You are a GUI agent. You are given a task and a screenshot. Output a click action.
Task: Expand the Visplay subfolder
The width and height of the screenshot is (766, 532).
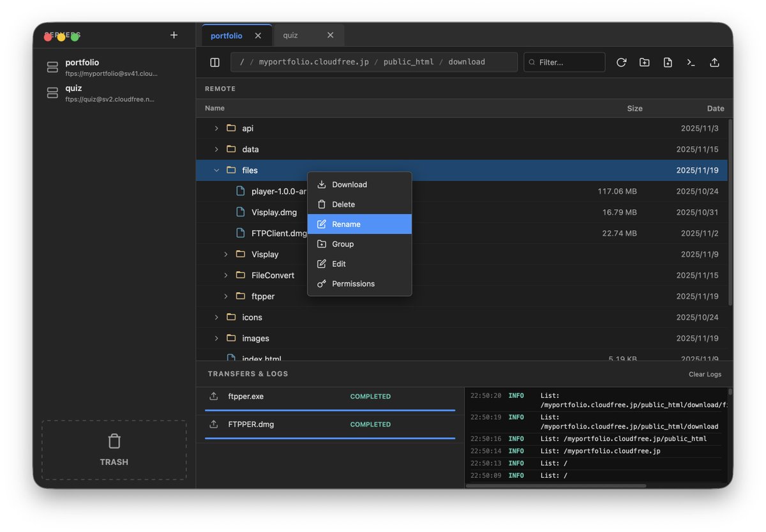pyautogui.click(x=226, y=254)
